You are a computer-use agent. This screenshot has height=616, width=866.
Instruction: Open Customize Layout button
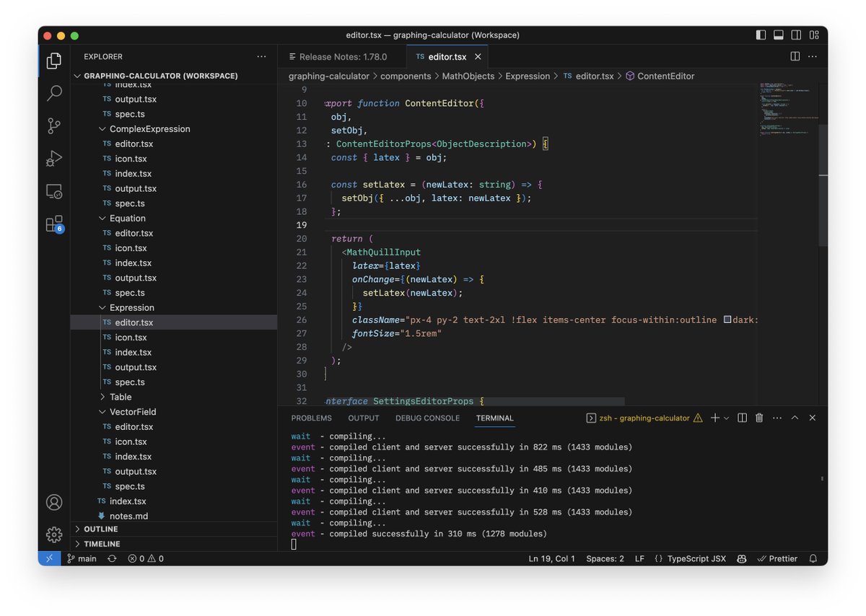pyautogui.click(x=814, y=35)
